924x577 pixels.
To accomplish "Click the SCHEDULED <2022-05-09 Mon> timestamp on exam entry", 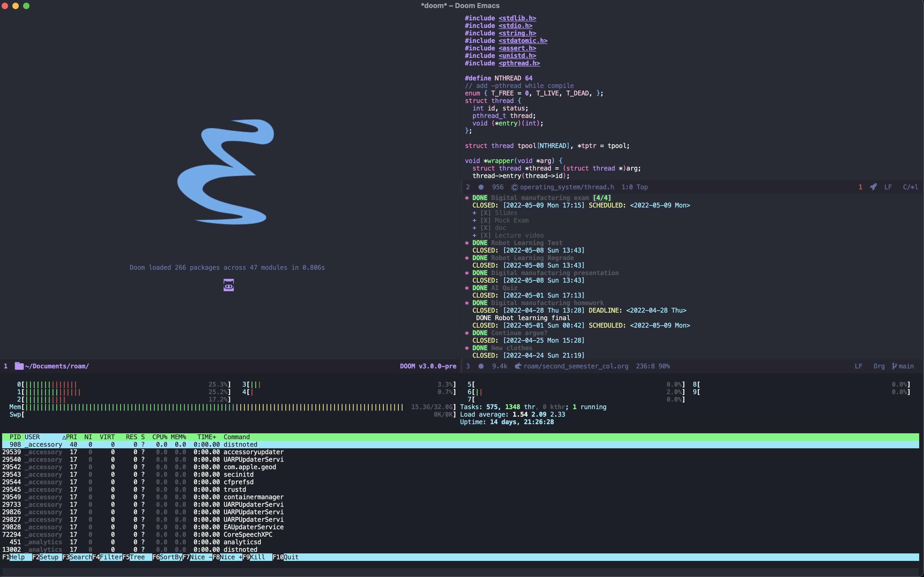I will [x=660, y=205].
